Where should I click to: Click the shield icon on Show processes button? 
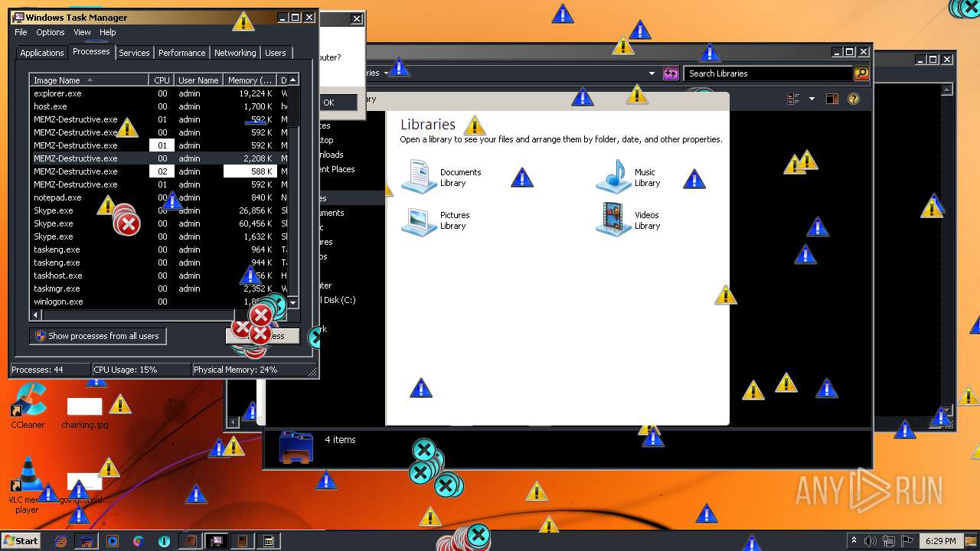click(x=41, y=336)
